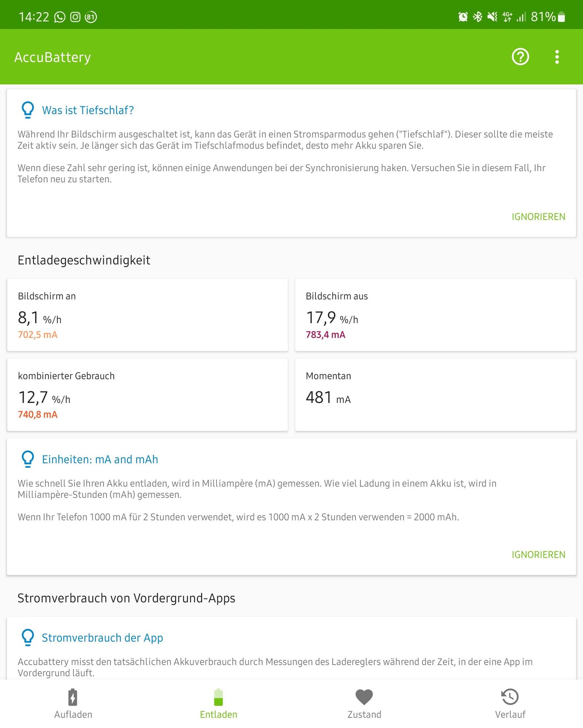Open the Verlauf history clock icon
This screenshot has height=728, width=583.
[x=510, y=697]
